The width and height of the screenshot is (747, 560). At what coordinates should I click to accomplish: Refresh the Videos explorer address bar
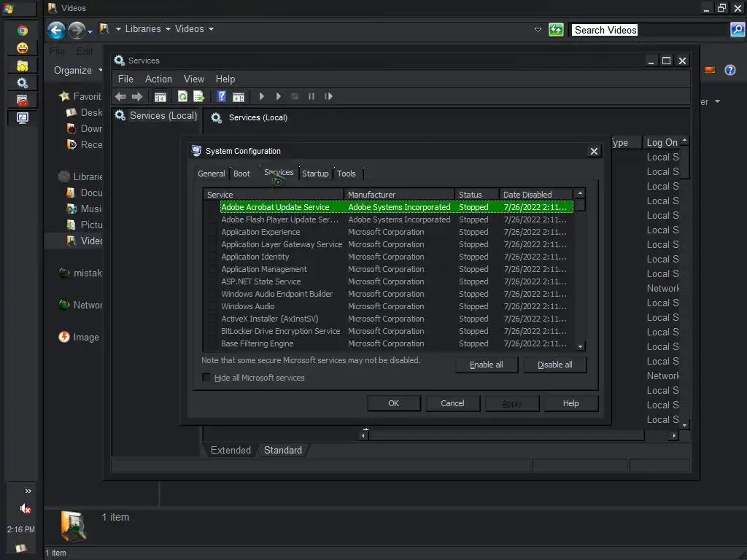click(556, 29)
